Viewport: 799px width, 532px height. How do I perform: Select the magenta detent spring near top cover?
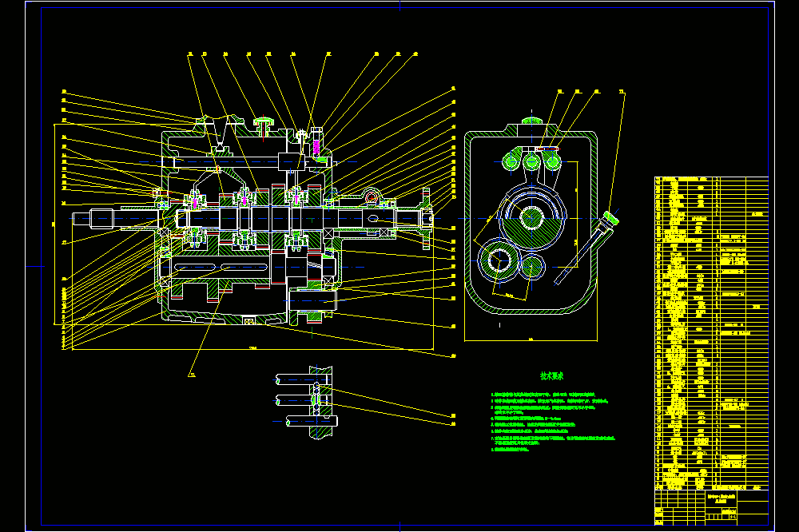click(x=316, y=148)
